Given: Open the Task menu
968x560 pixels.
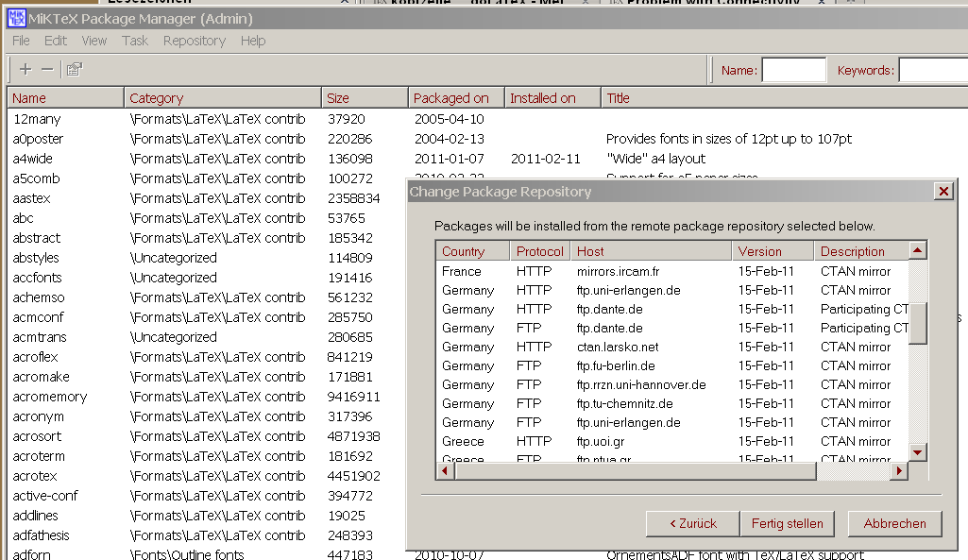Looking at the screenshot, I should (135, 41).
